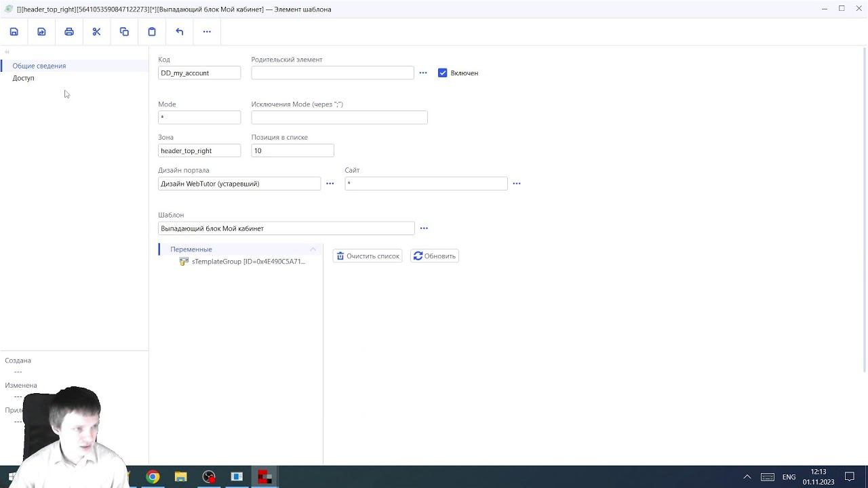Switch the ENG input language indicator
Image resolution: width=868 pixels, height=488 pixels.
click(x=789, y=477)
